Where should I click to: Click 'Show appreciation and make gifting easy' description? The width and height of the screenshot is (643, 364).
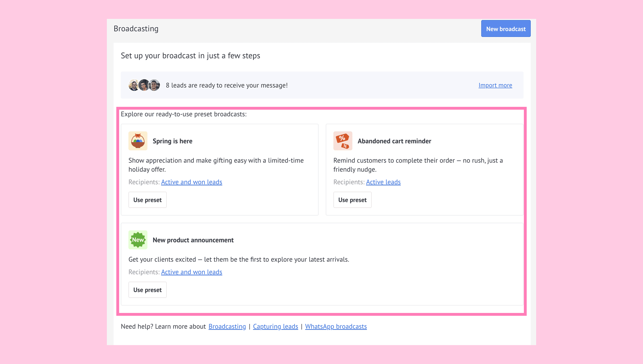pos(216,165)
